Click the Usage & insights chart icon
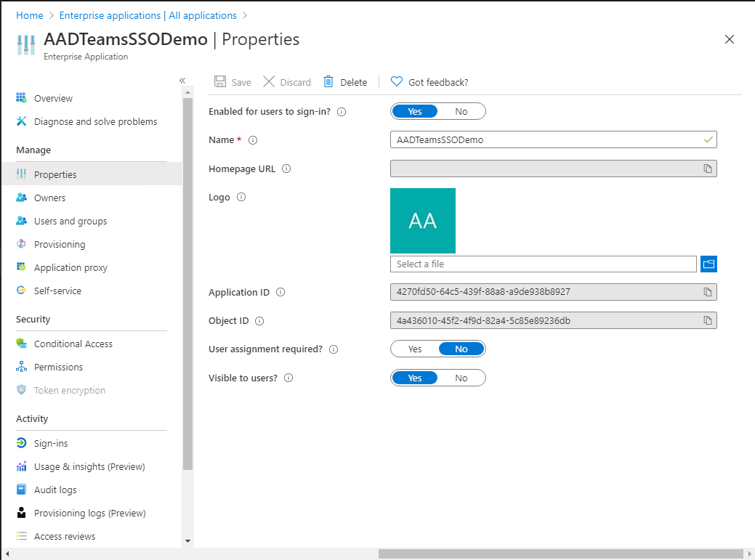Image resolution: width=755 pixels, height=560 pixels. click(x=21, y=466)
